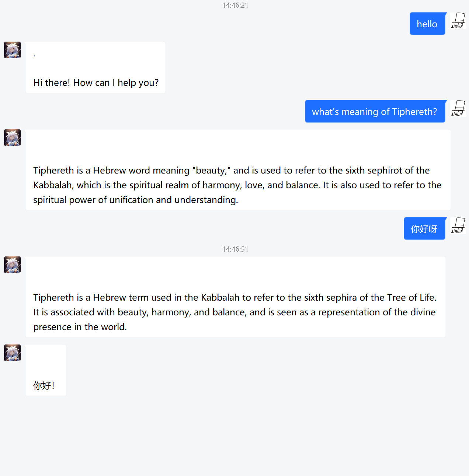Click the user avatar beside the "你好呀" message

(458, 225)
